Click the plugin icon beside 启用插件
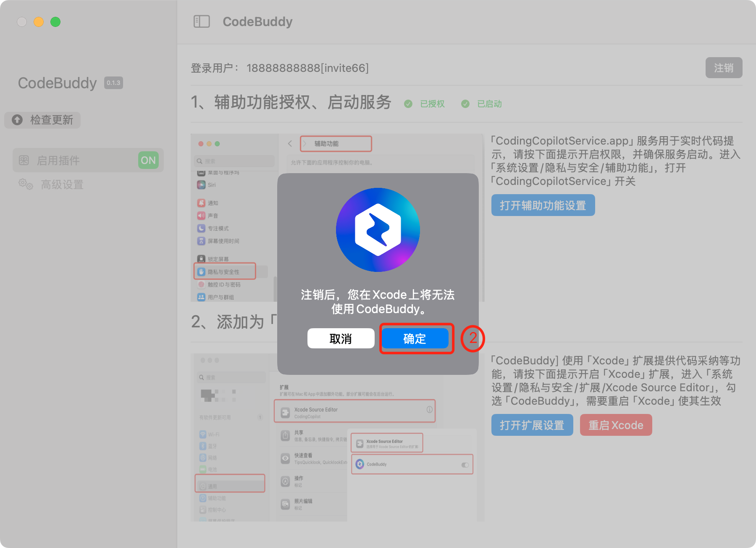Viewport: 756px width, 548px height. [x=24, y=160]
